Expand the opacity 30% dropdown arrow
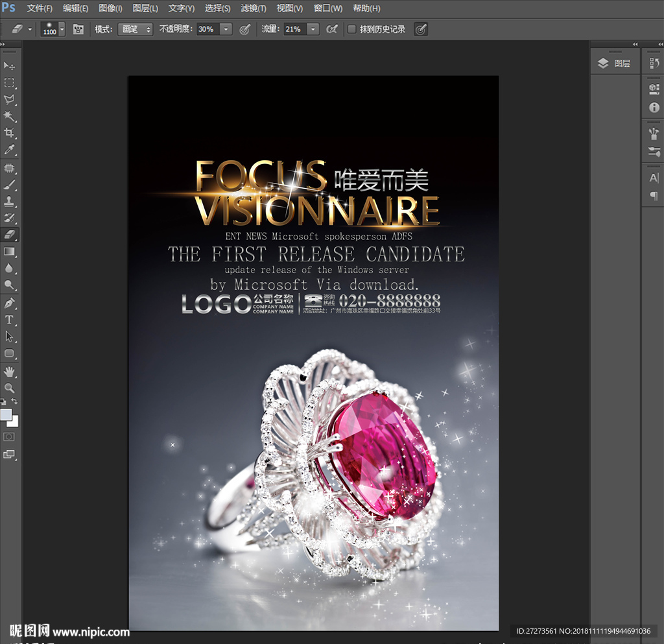This screenshot has width=664, height=644. click(226, 29)
